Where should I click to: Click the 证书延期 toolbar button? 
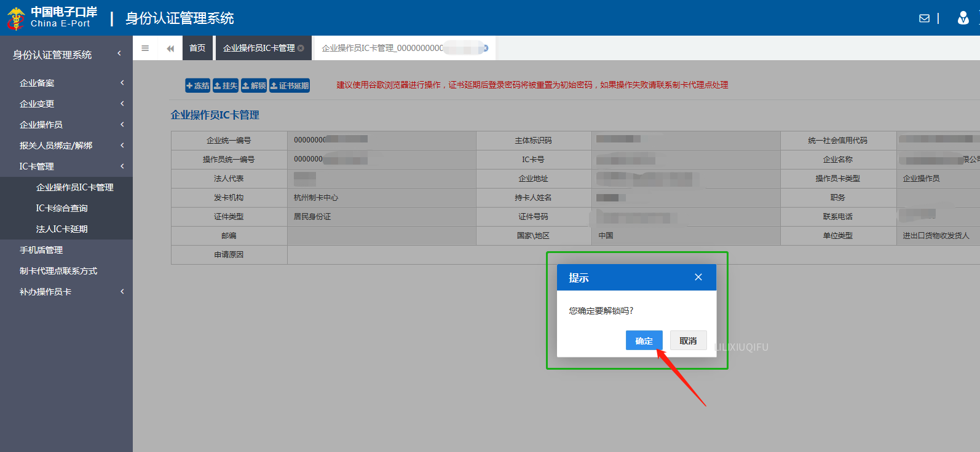pyautogui.click(x=290, y=85)
